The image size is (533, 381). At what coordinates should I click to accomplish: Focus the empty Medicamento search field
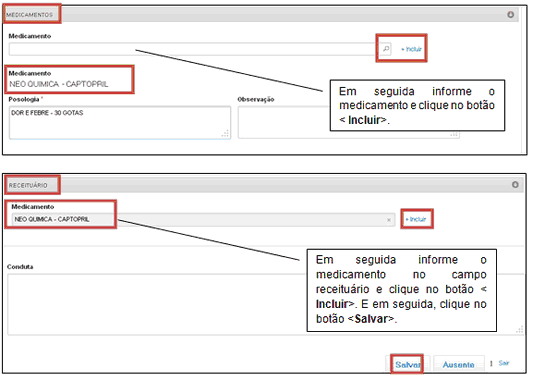[x=193, y=49]
